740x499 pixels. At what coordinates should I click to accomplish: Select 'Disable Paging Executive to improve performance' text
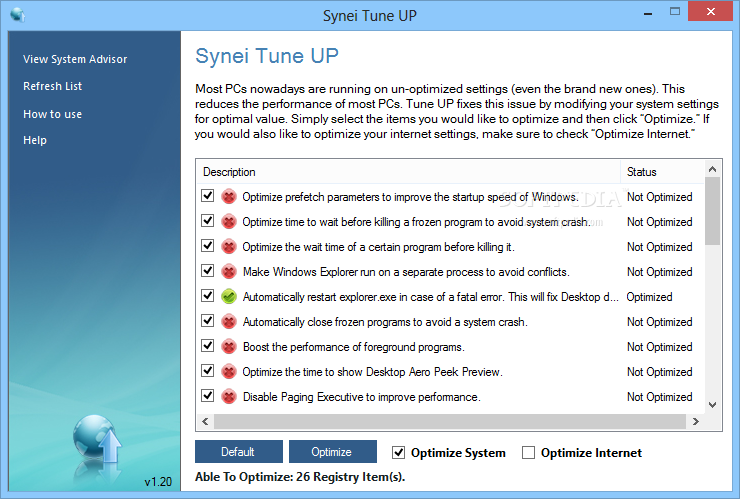pos(362,397)
